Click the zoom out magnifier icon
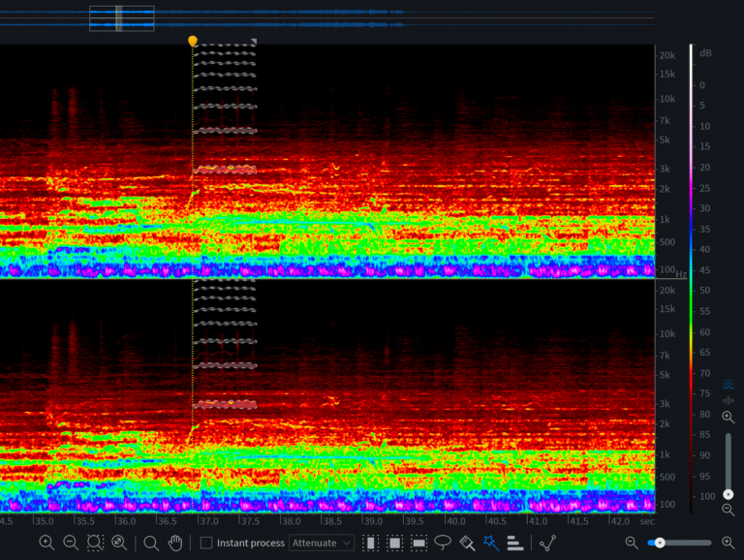This screenshot has width=744, height=560. coord(71,544)
